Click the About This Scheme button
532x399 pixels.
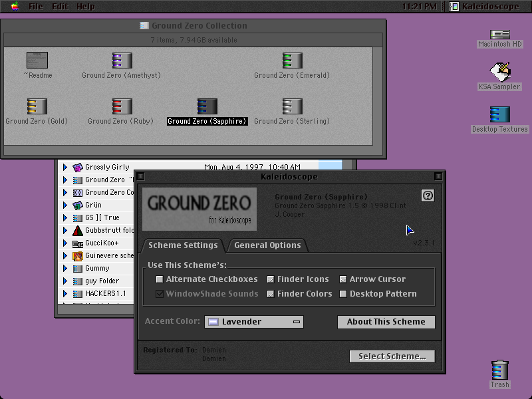point(386,322)
